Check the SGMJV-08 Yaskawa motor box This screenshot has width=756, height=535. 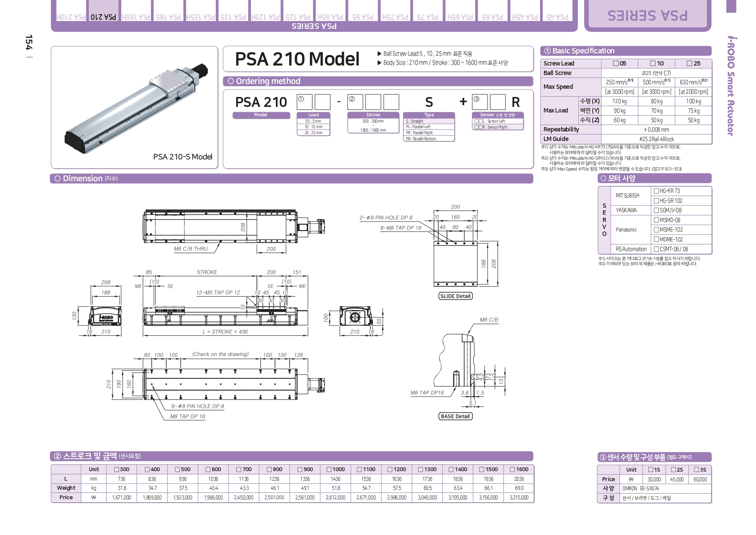[x=656, y=210]
